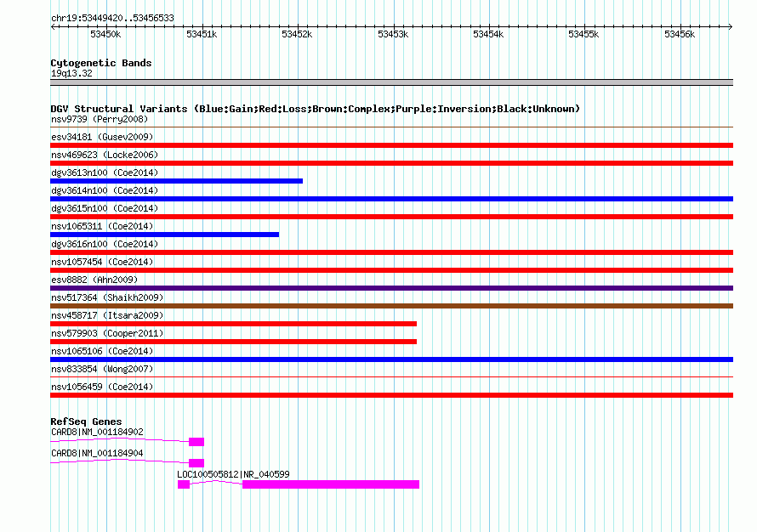Viewport: 757px width, 532px height.
Task: Select the nsv1056459 red loss bar
Action: (x=391, y=395)
